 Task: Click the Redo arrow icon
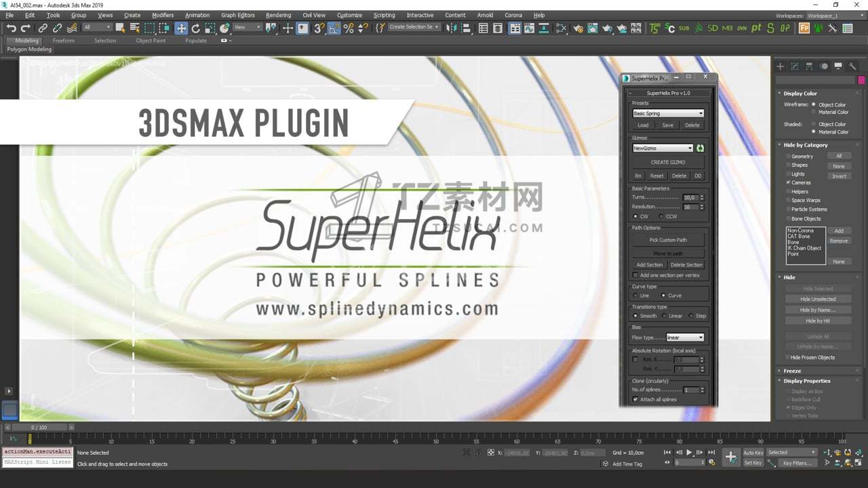(x=26, y=28)
